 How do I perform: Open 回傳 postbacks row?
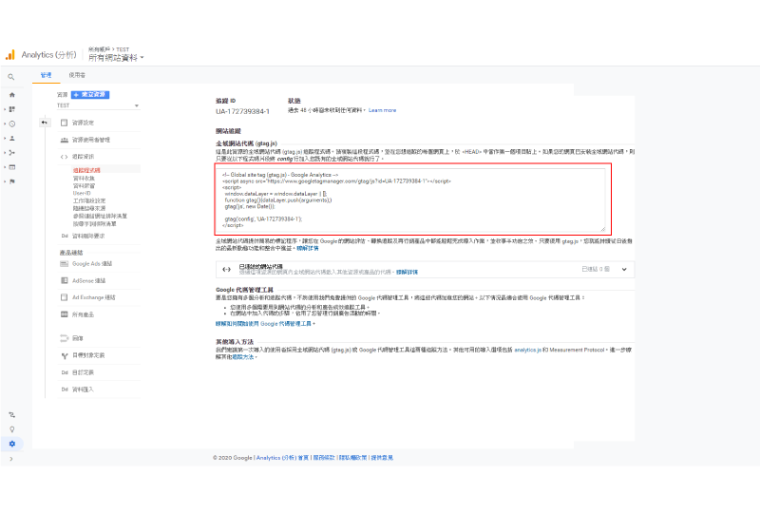click(x=99, y=338)
